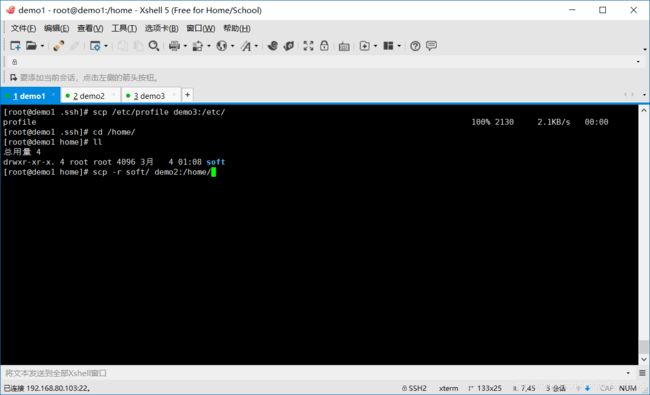Screen dimensions: 650x395
Task: Click the tab arrangement layout icon
Action: 388,46
